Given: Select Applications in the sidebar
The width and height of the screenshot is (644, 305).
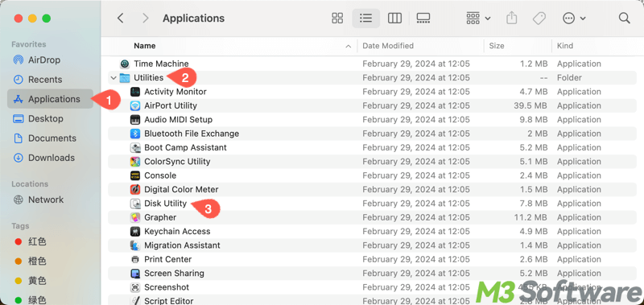Looking at the screenshot, I should pos(50,99).
